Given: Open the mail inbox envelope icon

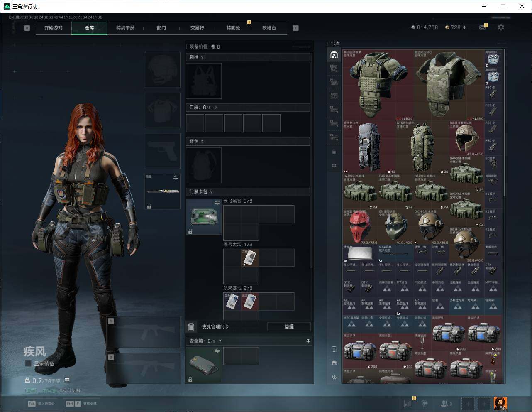Looking at the screenshot, I should tap(483, 27).
